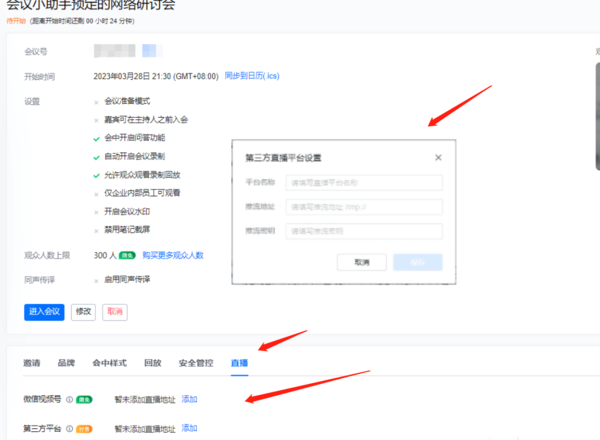Select the 安全管控 tab
The height and width of the screenshot is (440, 600).
coord(196,363)
